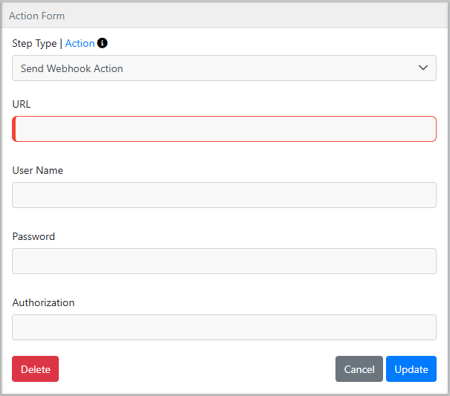
Task: Click the User Name label
Action: 38,170
